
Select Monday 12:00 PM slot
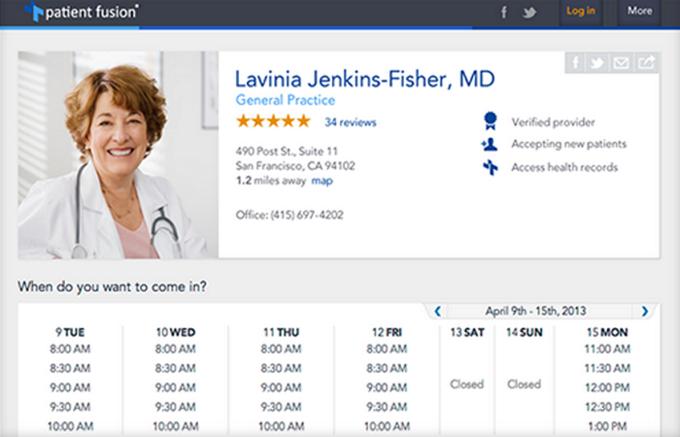[x=607, y=387]
